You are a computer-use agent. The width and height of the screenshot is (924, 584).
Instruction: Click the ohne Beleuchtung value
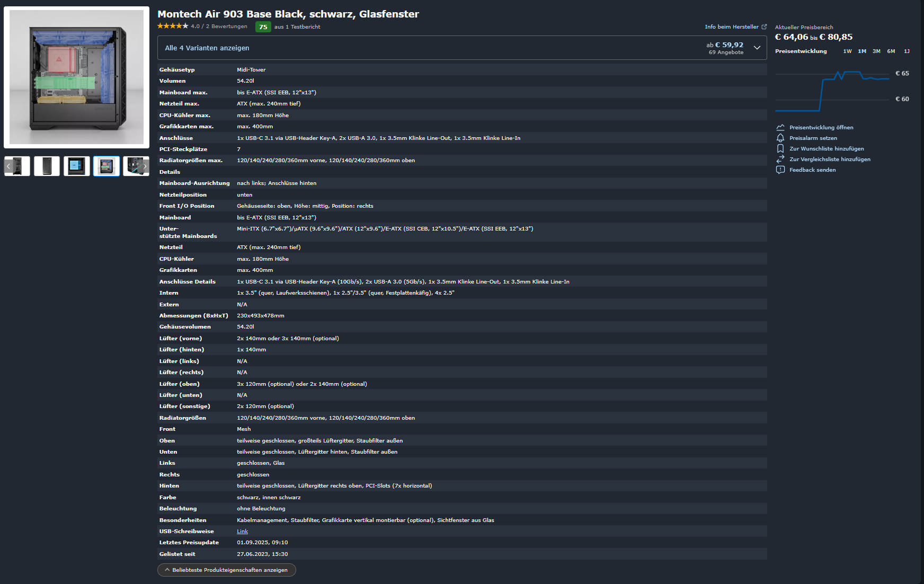click(x=261, y=508)
